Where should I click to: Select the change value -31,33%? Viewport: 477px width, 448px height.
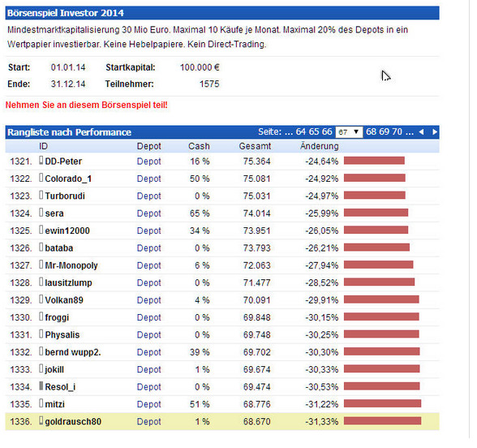coord(322,421)
